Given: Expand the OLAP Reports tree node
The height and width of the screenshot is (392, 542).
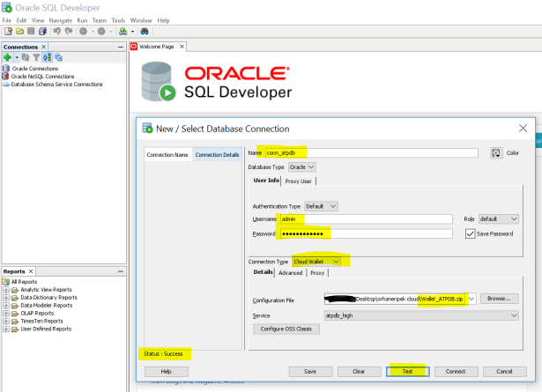Looking at the screenshot, I should [x=6, y=314].
